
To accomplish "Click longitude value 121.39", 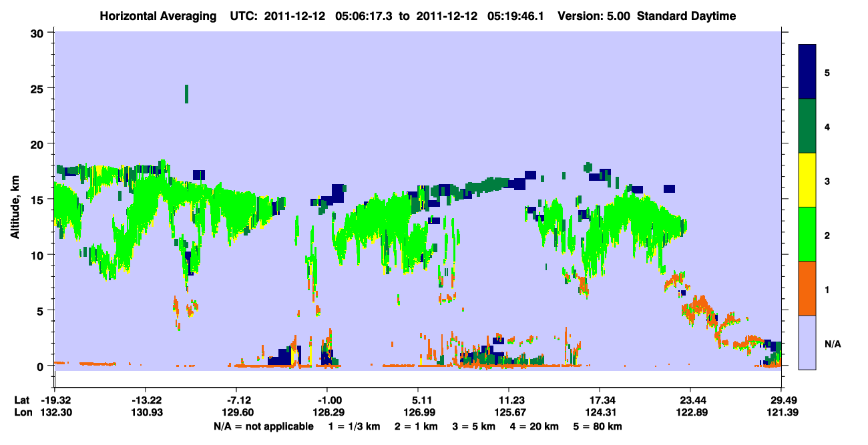I will point(781,413).
